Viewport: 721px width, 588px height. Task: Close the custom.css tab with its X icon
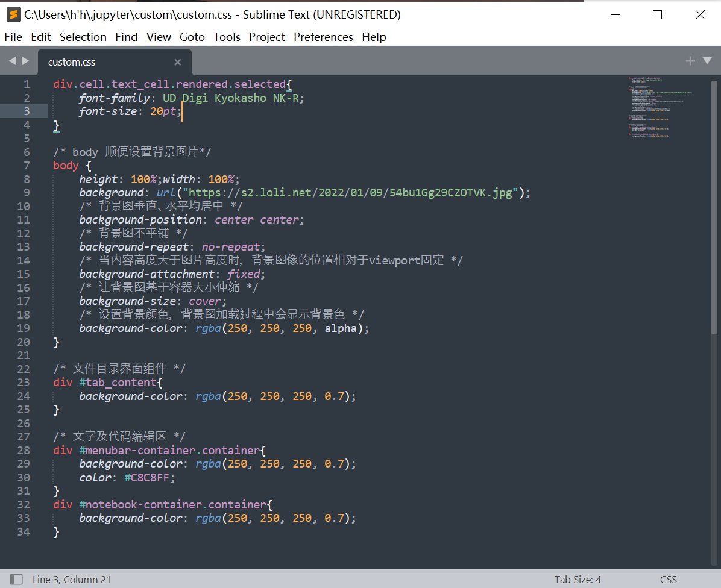point(177,62)
